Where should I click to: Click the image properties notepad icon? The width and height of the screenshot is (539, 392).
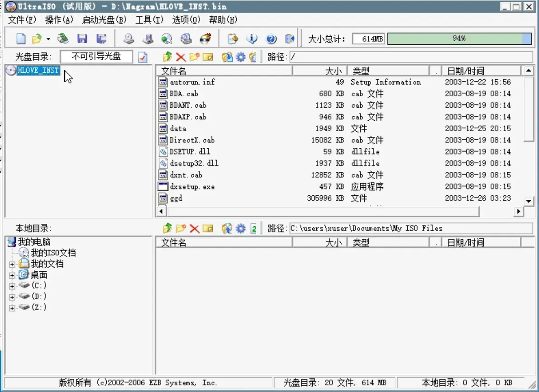click(233, 38)
